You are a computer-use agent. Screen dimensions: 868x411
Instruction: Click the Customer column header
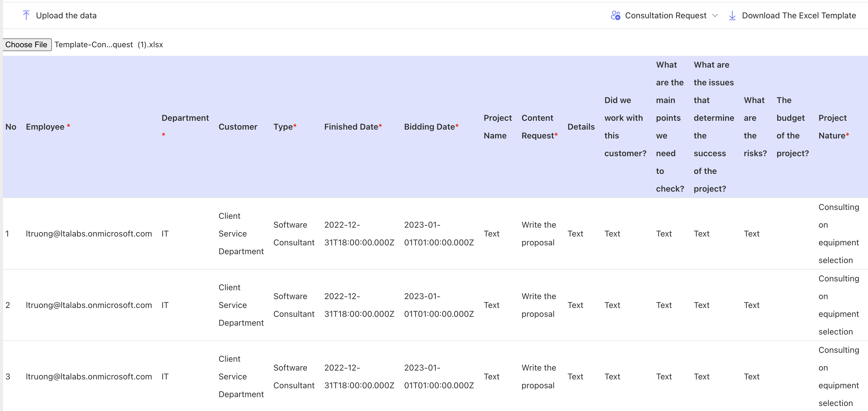[238, 127]
